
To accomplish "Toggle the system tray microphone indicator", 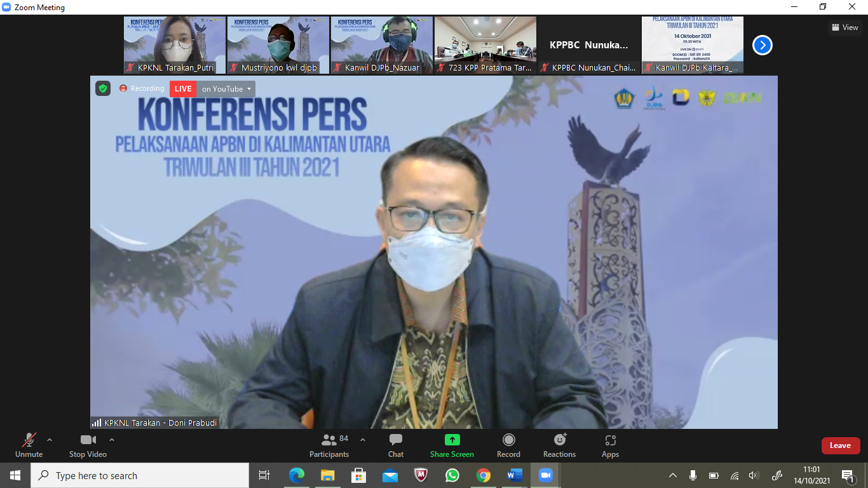I will [694, 475].
